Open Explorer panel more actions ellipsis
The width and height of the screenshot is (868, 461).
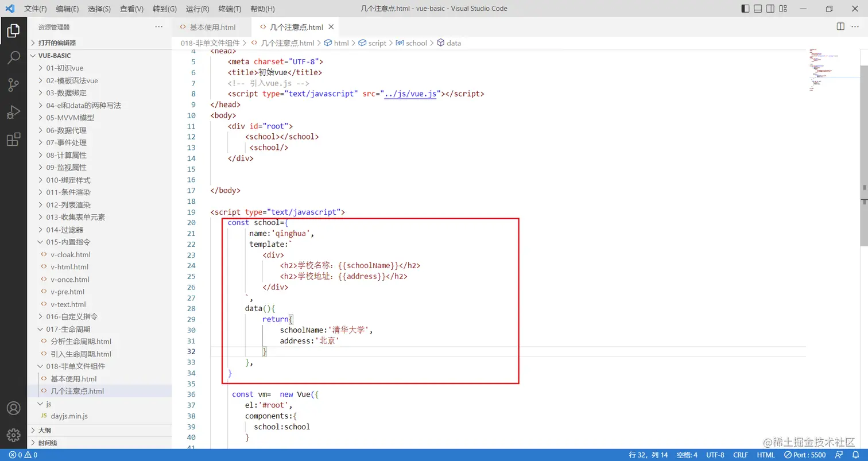pyautogui.click(x=159, y=27)
